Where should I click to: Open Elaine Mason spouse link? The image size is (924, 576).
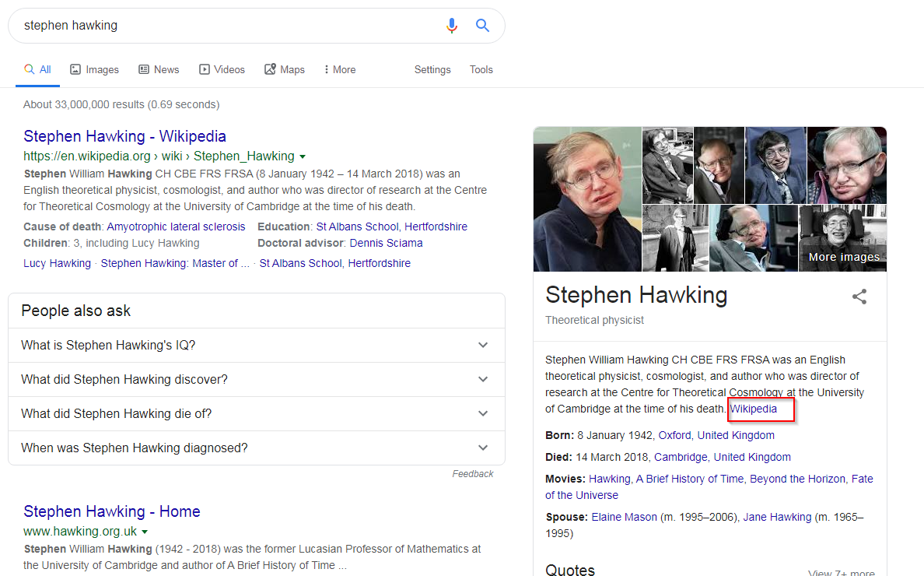click(624, 517)
